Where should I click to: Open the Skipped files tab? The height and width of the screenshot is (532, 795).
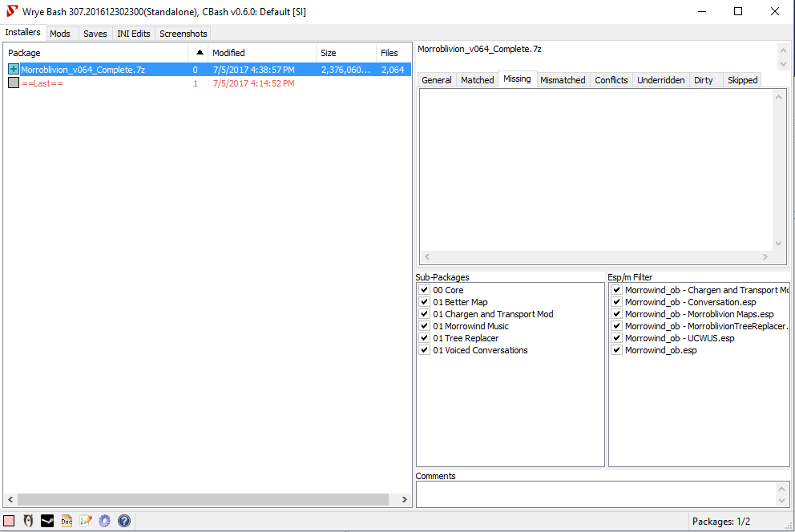pos(742,80)
